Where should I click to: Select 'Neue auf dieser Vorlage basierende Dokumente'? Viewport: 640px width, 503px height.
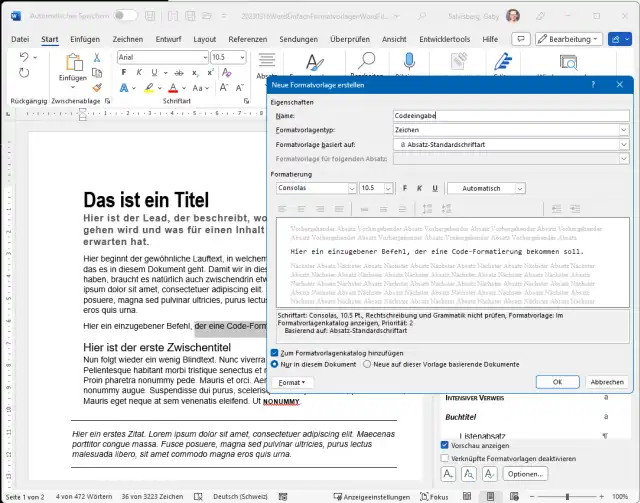pos(367,364)
